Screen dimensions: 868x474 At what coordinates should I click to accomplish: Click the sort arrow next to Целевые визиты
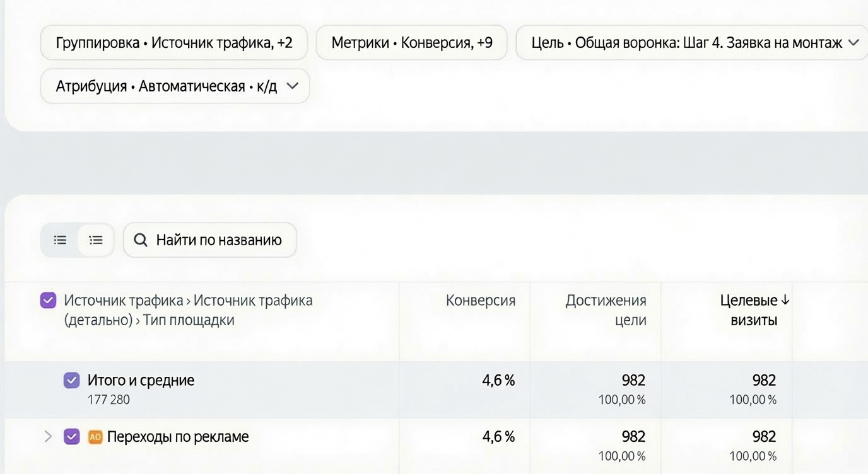[x=785, y=301]
